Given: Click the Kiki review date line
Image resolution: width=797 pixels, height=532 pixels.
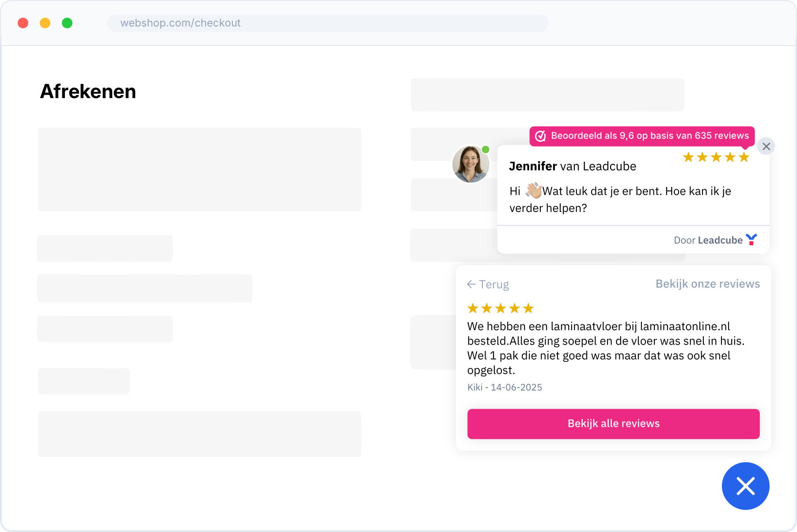Looking at the screenshot, I should pos(505,387).
